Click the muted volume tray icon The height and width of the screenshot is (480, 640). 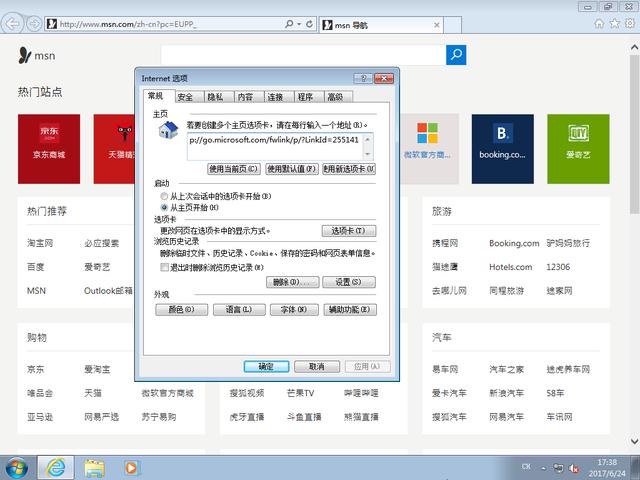(x=574, y=469)
